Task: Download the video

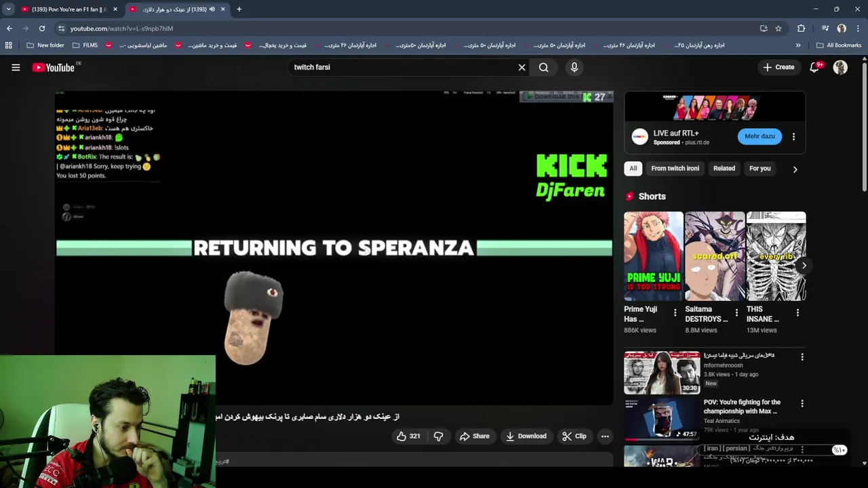Action: pos(526,436)
